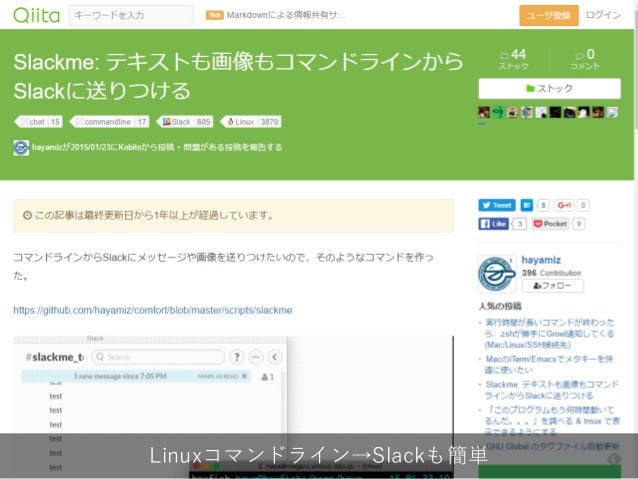Click the Slack screenshot search field

point(158,357)
